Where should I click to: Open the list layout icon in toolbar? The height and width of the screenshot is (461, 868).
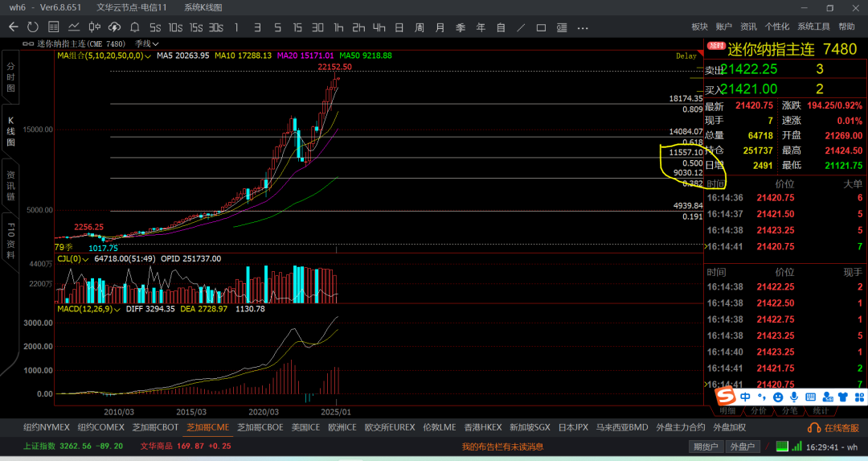(562, 27)
